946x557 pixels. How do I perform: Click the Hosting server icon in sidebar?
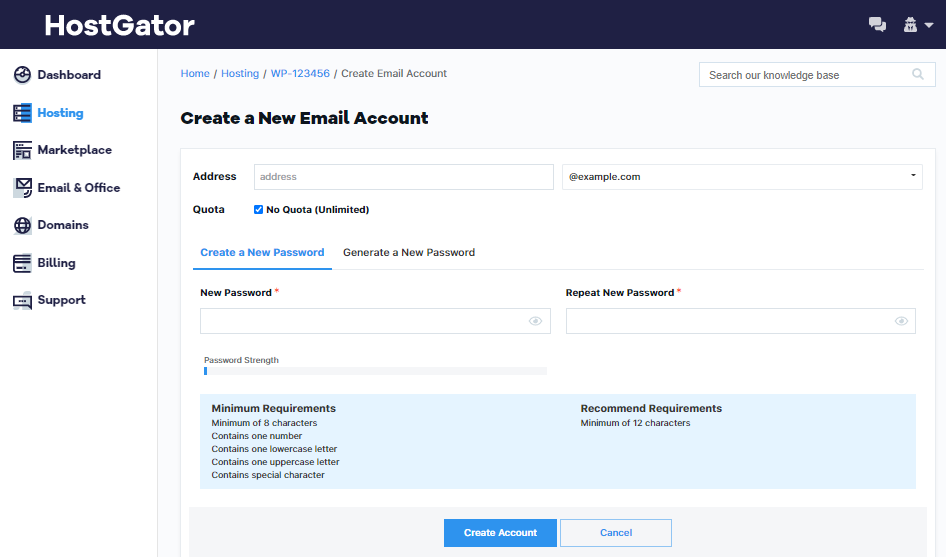coord(22,113)
